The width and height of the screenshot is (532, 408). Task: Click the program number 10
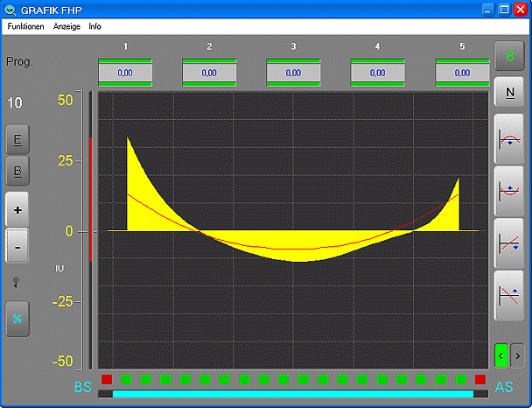15,102
